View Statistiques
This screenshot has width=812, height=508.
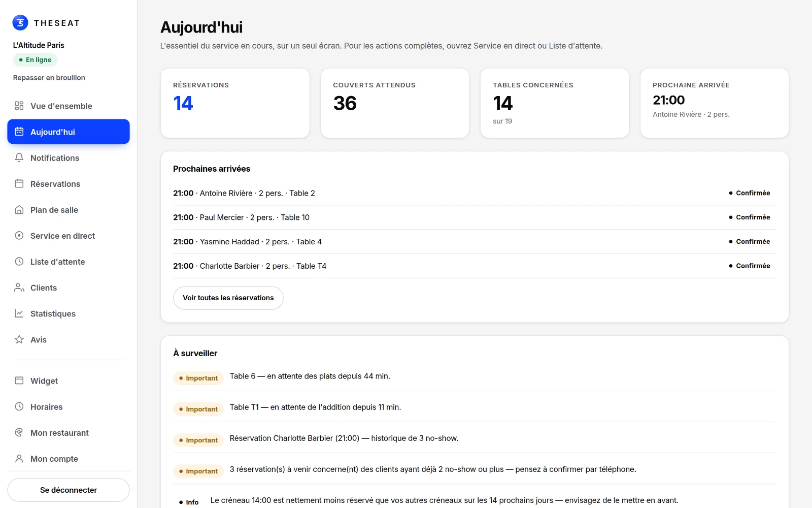click(x=69, y=313)
